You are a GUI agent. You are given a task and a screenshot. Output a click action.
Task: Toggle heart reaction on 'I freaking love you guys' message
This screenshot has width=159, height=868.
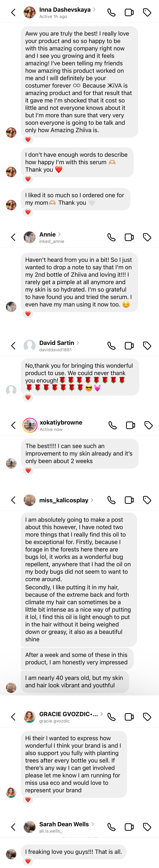coord(28,861)
